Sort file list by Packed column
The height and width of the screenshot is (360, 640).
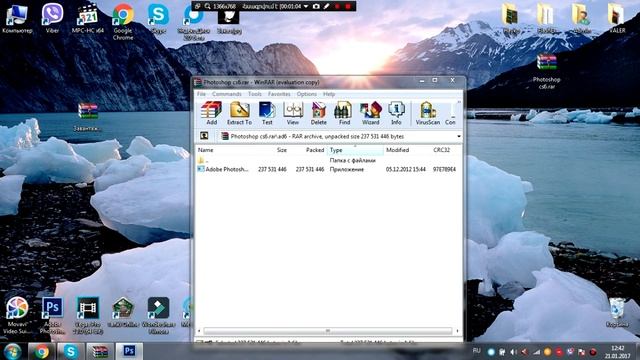coord(315,150)
